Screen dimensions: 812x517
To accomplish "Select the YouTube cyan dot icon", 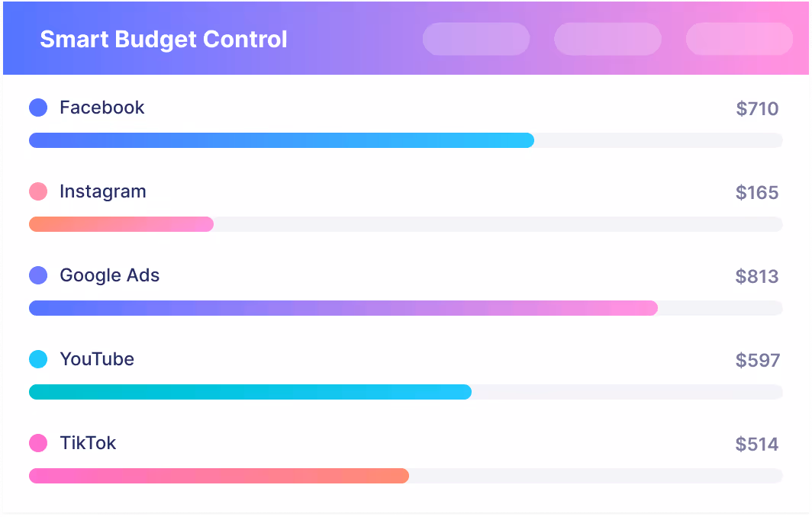I will point(38,358).
